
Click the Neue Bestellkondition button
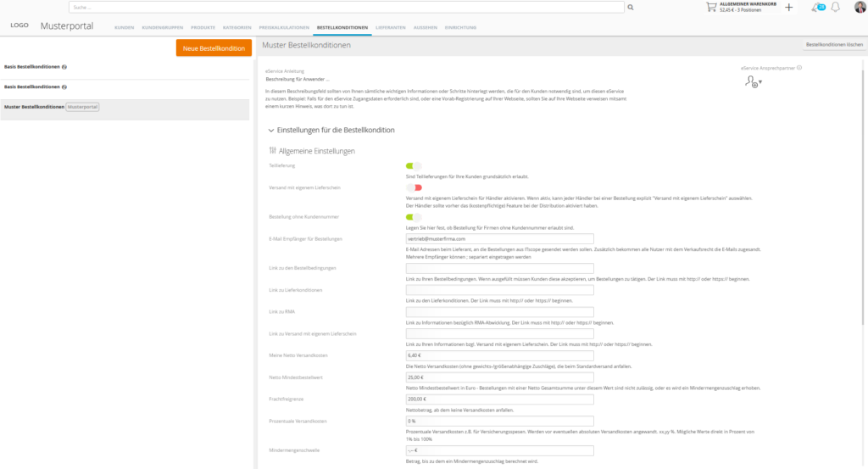click(214, 48)
